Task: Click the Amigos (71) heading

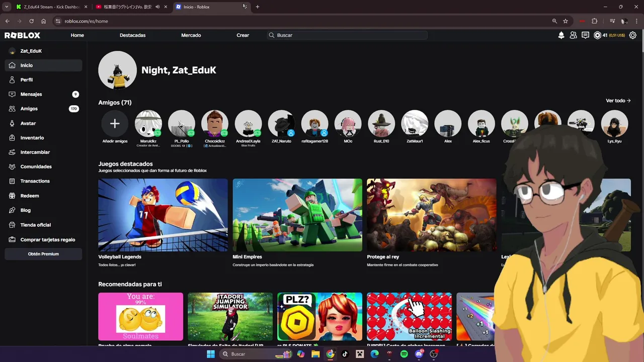Action: pyautogui.click(x=115, y=103)
